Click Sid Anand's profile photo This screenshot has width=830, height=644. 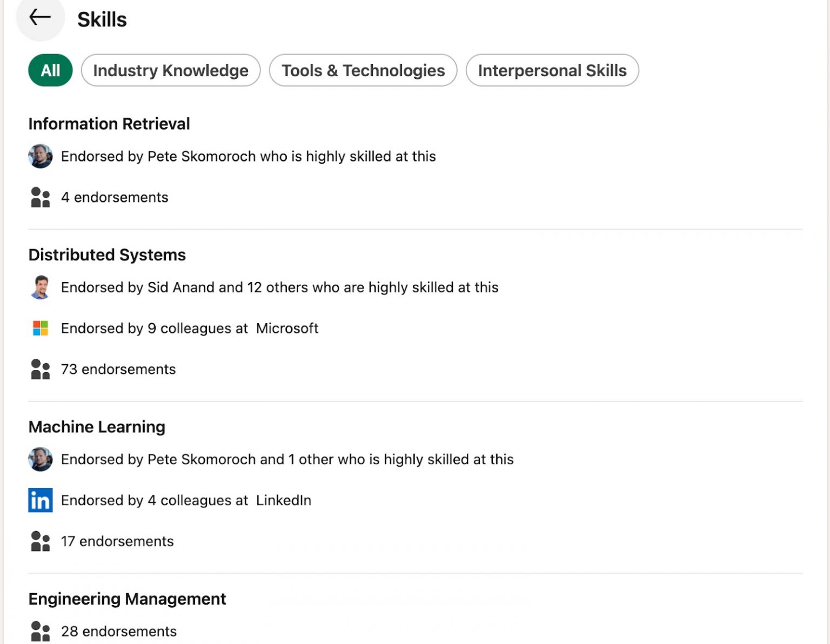point(41,287)
